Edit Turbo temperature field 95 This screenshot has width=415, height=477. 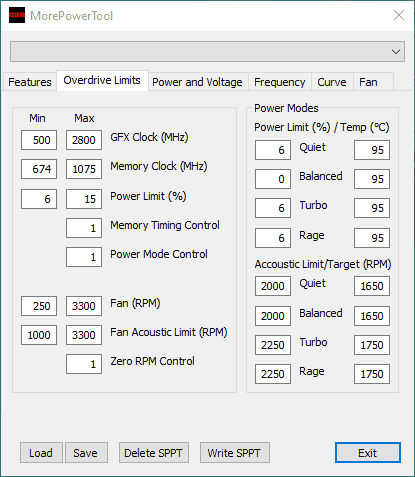pyautogui.click(x=372, y=208)
